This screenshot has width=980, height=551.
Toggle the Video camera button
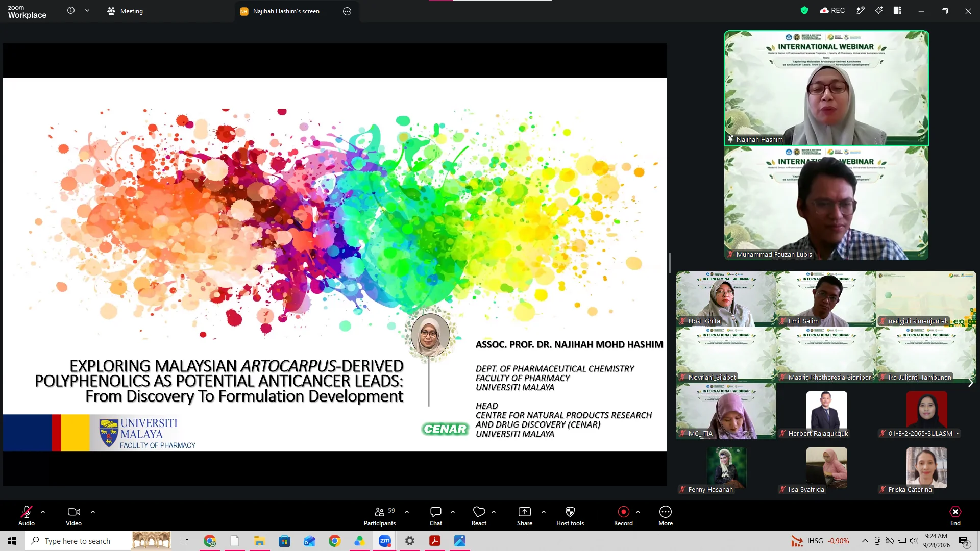(73, 515)
